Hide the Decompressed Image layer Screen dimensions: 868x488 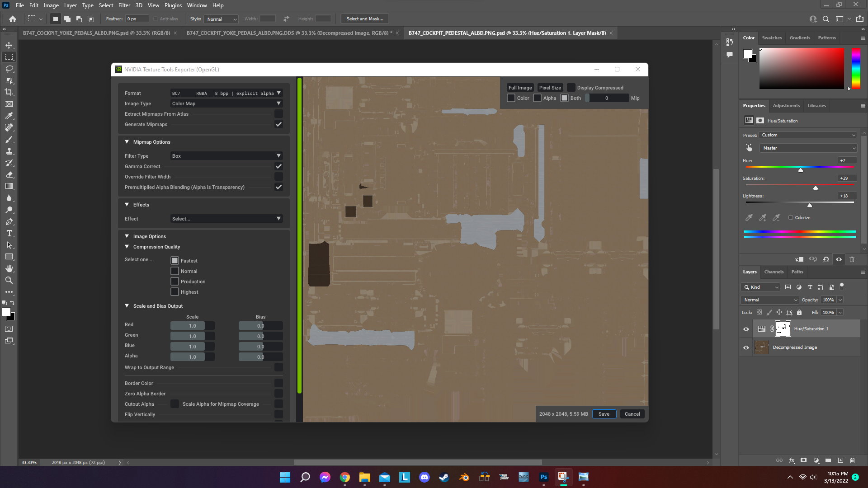pos(746,347)
